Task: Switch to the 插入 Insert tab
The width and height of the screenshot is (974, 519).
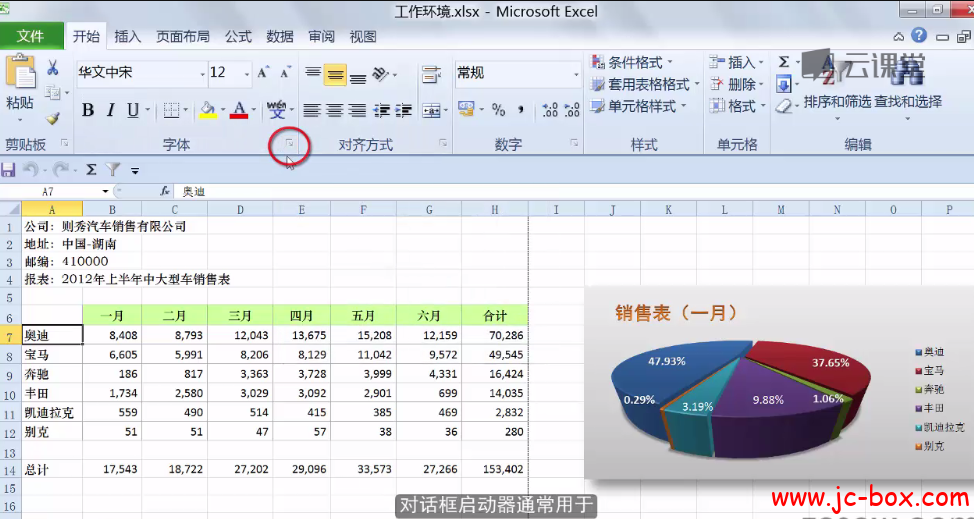Action: tap(128, 37)
